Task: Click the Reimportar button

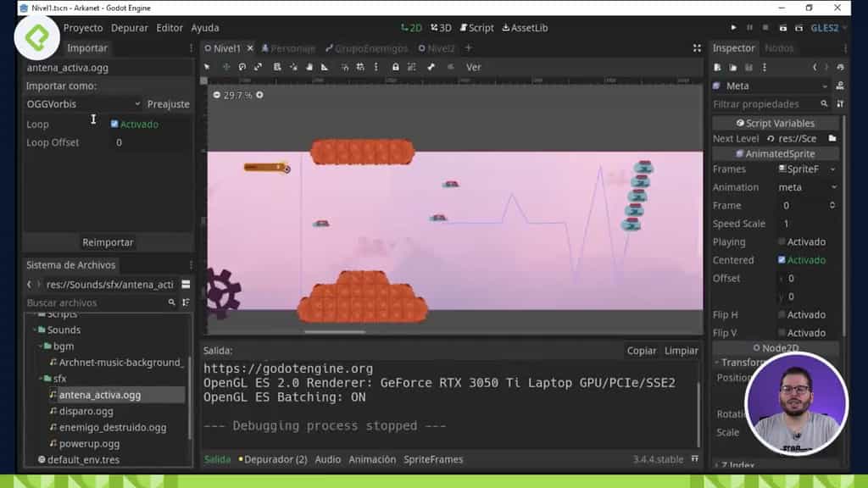Action: 108,242
